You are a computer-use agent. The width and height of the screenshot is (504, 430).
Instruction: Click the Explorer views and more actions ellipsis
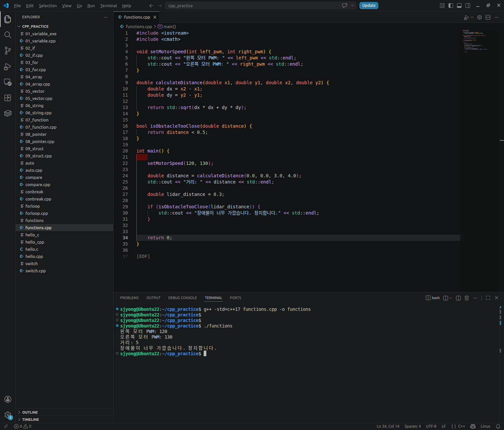[x=106, y=17]
